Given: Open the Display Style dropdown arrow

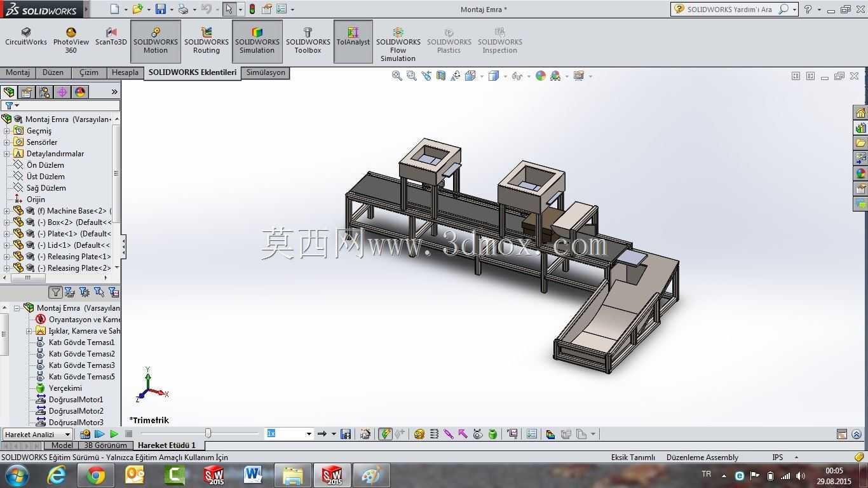Looking at the screenshot, I should point(505,76).
